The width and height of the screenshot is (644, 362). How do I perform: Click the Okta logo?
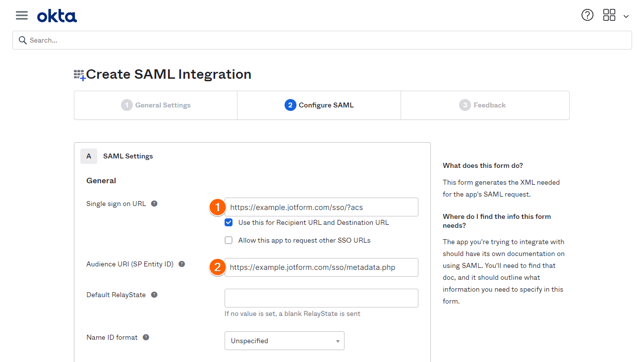[x=57, y=16]
